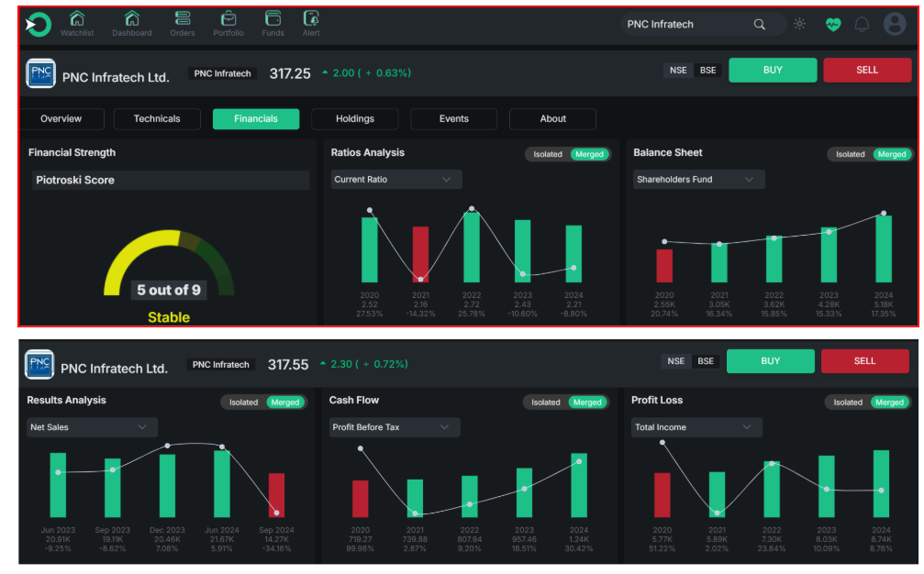Screen dimensions: 924x574
Task: Toggle the light theme sun icon
Action: (x=799, y=24)
